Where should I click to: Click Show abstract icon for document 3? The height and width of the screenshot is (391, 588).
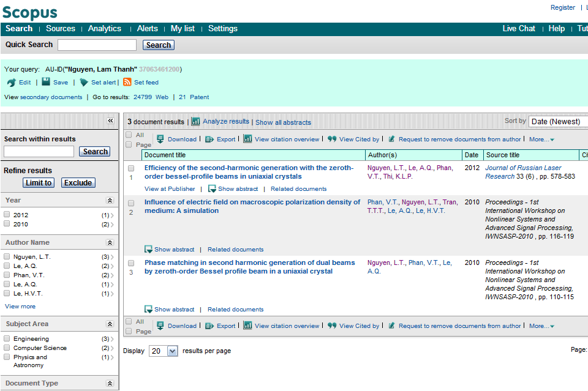(148, 310)
